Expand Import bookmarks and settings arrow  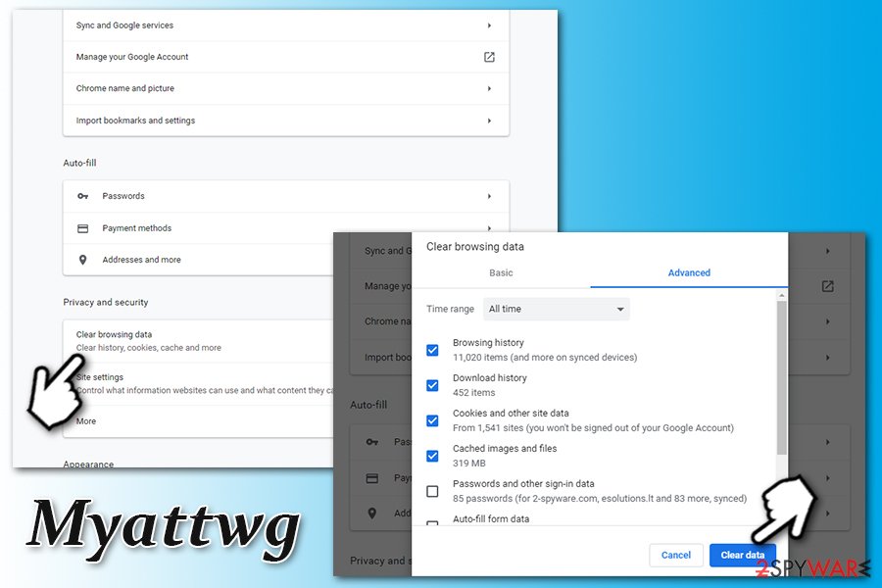489,121
